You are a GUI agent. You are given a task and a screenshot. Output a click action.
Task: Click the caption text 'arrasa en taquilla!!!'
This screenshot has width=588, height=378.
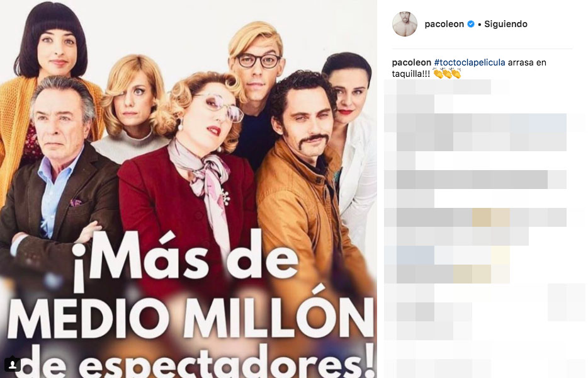point(469,68)
